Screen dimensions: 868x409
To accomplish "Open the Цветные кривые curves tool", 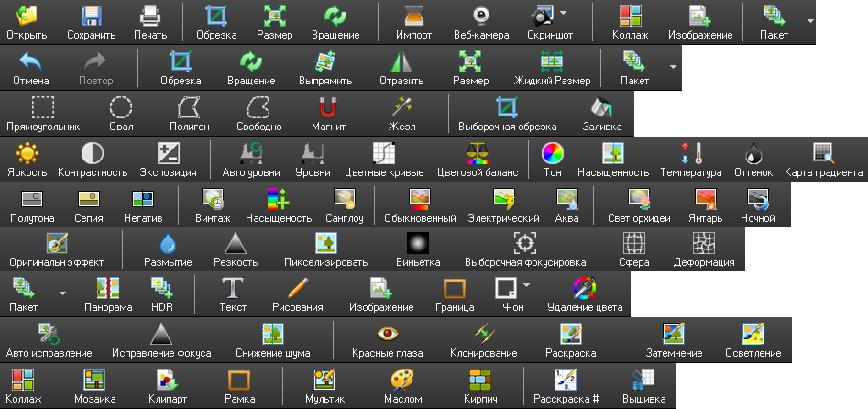I will tap(383, 152).
